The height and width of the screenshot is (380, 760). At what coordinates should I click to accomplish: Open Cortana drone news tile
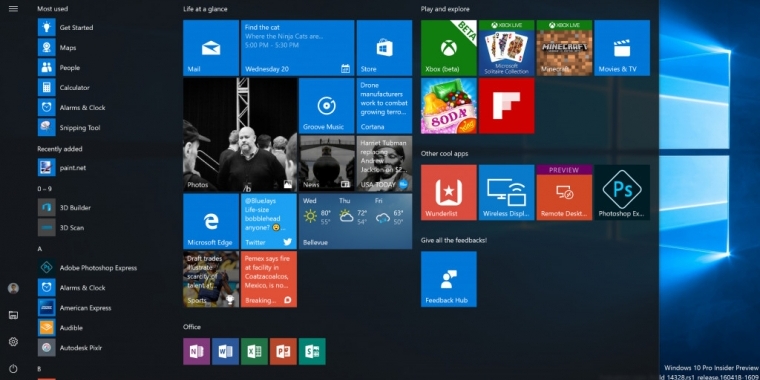click(x=384, y=106)
